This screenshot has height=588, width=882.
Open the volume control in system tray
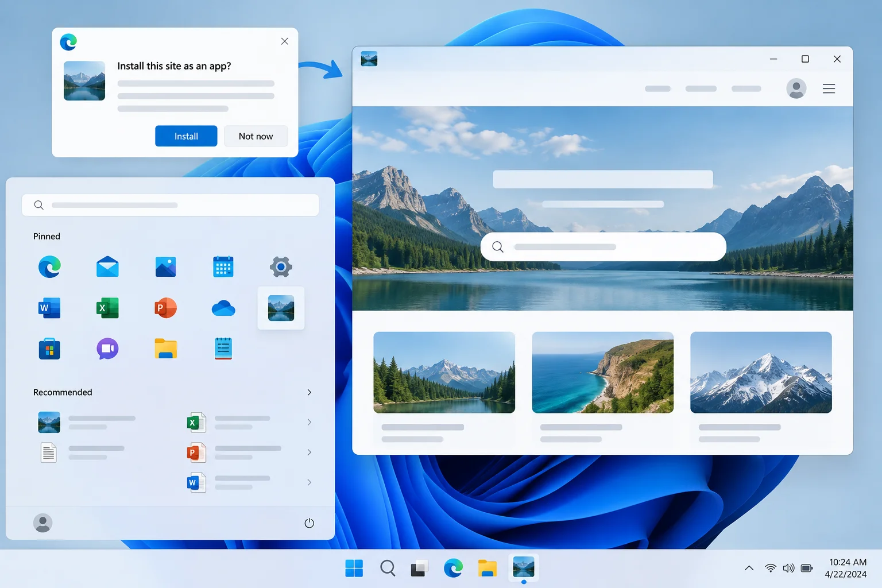pos(788,568)
